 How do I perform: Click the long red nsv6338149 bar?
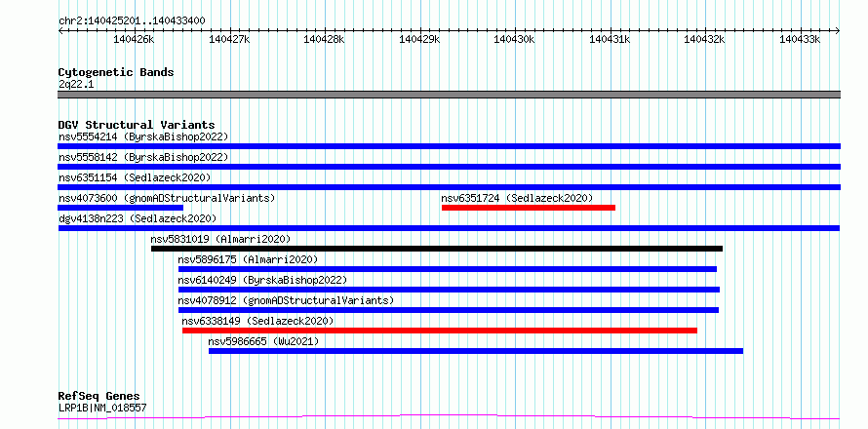tap(440, 331)
